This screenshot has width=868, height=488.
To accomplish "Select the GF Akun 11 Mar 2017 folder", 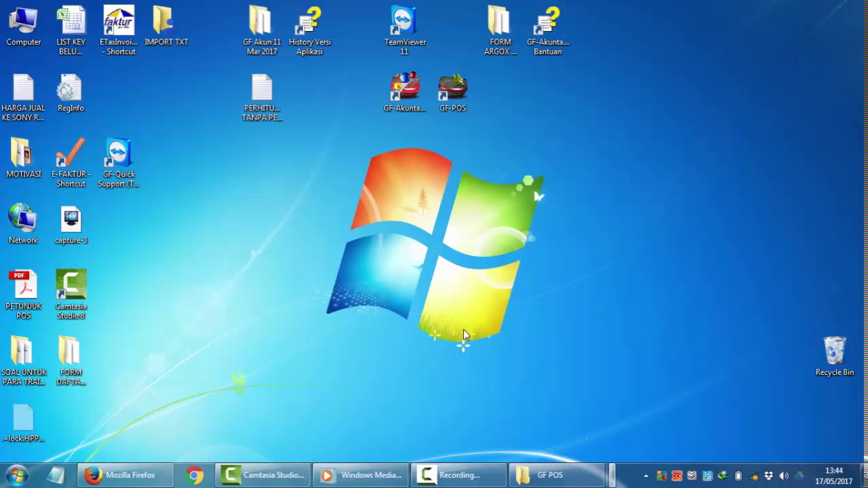I will pyautogui.click(x=262, y=31).
